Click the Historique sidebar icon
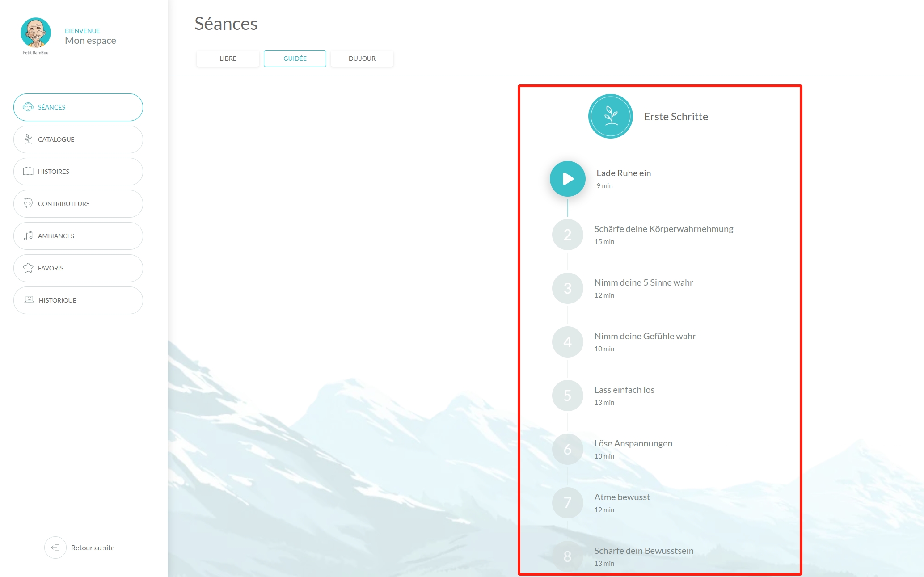The width and height of the screenshot is (924, 577). click(29, 300)
